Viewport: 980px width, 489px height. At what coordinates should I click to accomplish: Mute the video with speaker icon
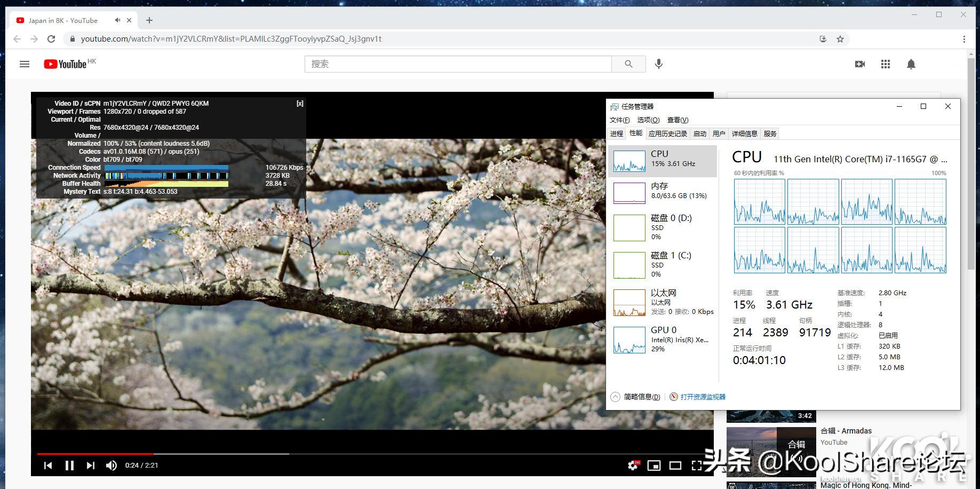[111, 466]
